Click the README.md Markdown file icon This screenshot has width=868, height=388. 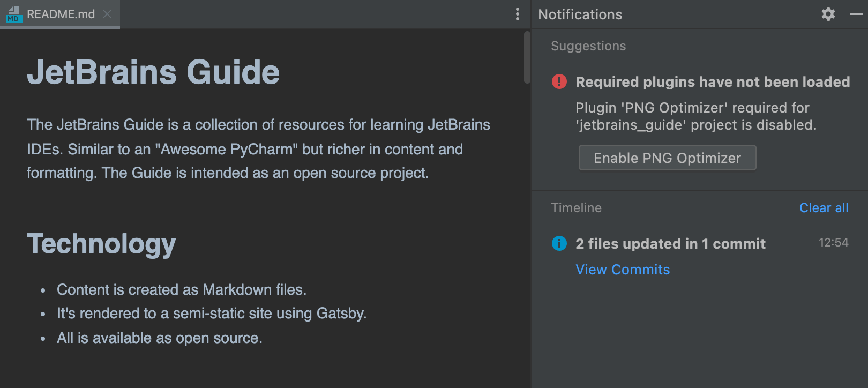point(13,14)
